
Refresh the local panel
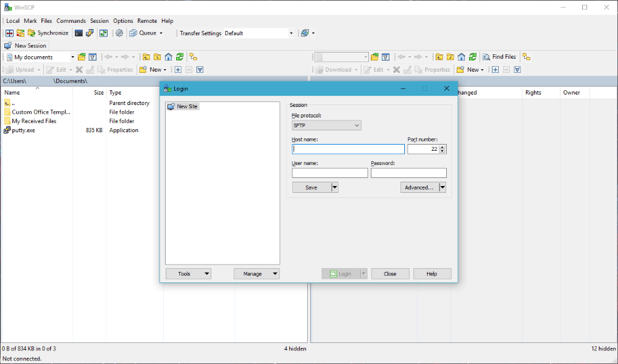click(180, 57)
